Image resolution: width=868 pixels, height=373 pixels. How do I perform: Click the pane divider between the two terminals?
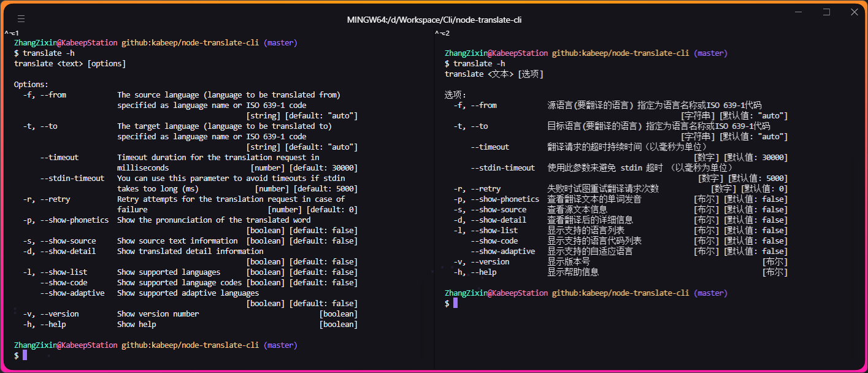(x=434, y=184)
